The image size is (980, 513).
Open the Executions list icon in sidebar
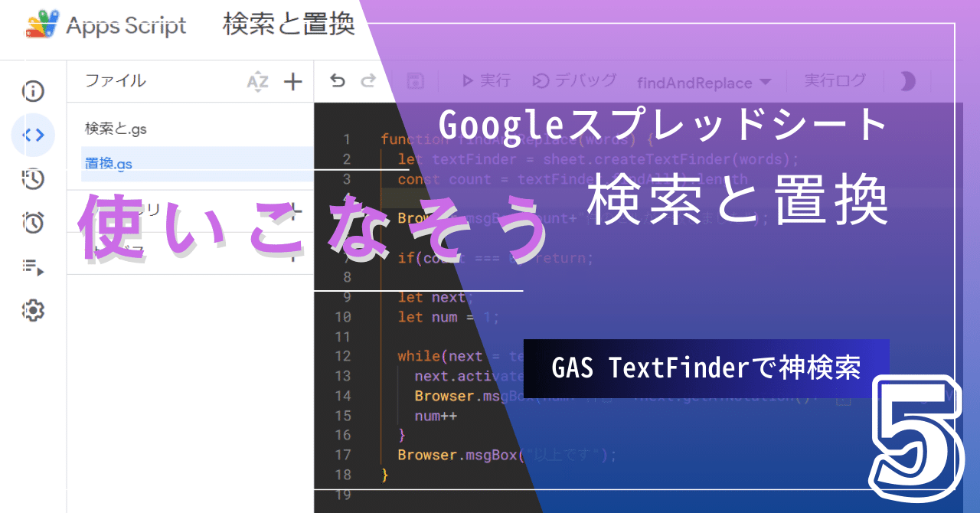coord(33,267)
